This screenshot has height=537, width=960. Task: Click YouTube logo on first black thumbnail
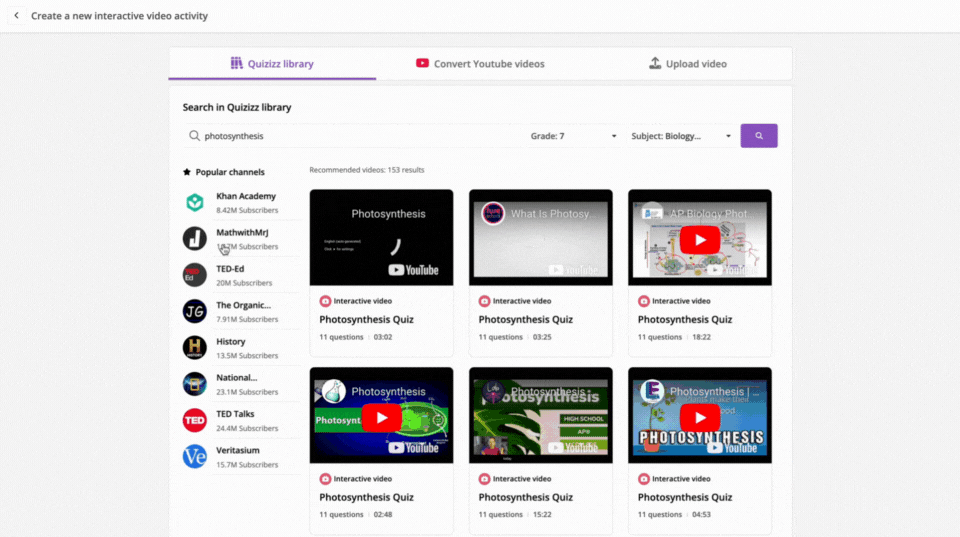click(413, 270)
